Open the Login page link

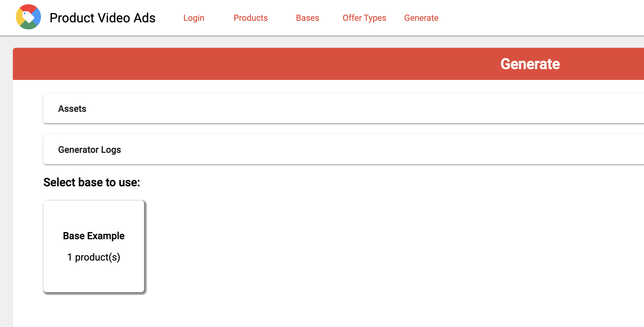(x=194, y=18)
